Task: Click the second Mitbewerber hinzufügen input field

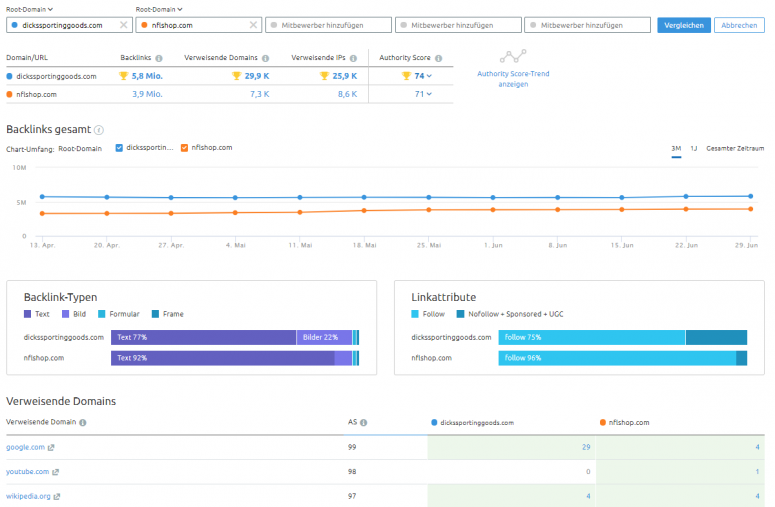Action: pos(458,25)
